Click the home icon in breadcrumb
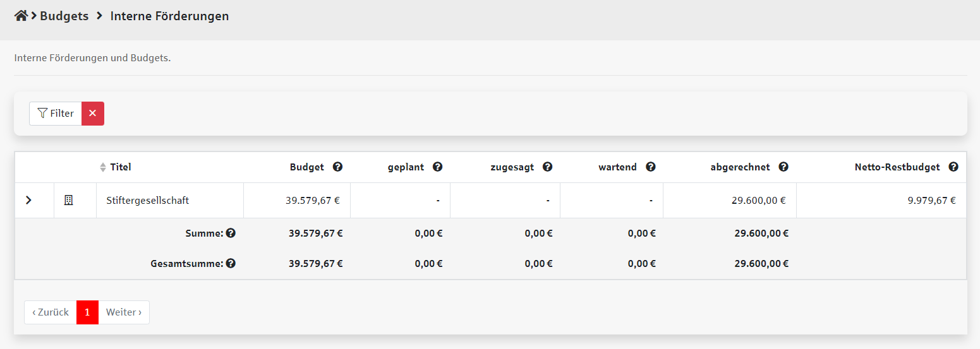The image size is (980, 349). pyautogui.click(x=21, y=16)
